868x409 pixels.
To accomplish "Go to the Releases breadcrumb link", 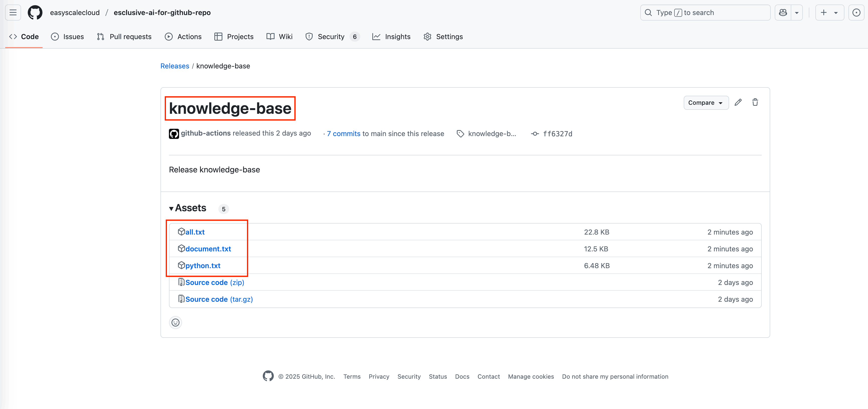I will click(175, 66).
